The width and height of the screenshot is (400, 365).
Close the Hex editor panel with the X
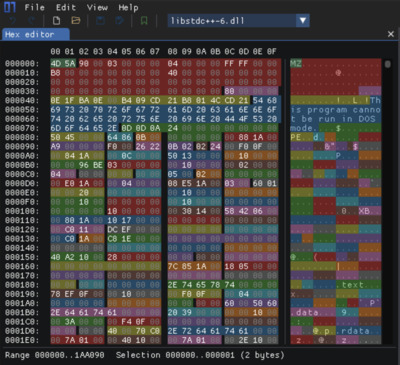pyautogui.click(x=391, y=34)
